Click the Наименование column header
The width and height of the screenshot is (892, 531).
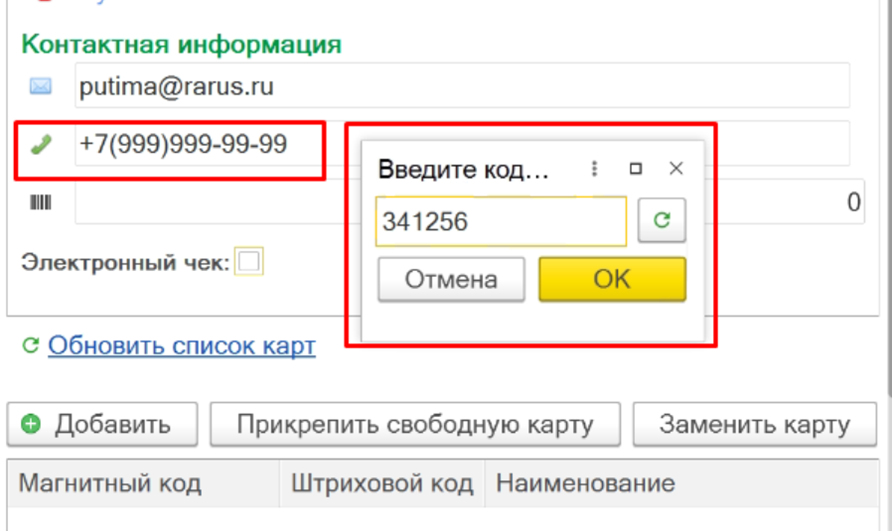682,484
